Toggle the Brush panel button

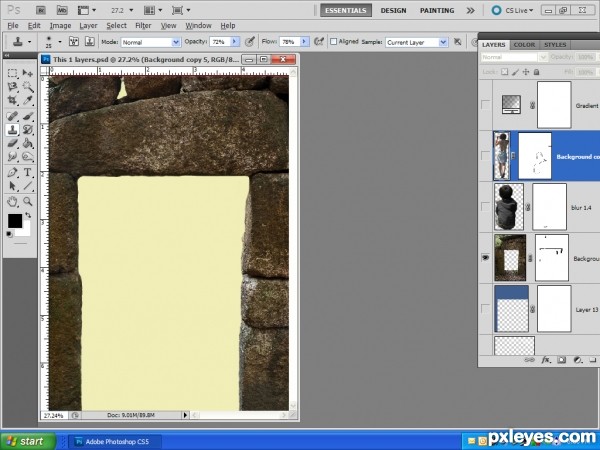pyautogui.click(x=74, y=41)
